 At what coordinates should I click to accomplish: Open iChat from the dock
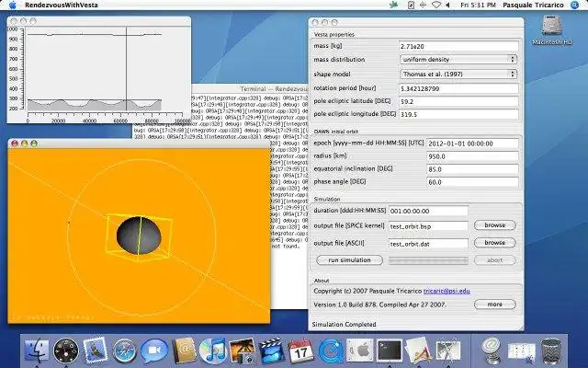154,351
